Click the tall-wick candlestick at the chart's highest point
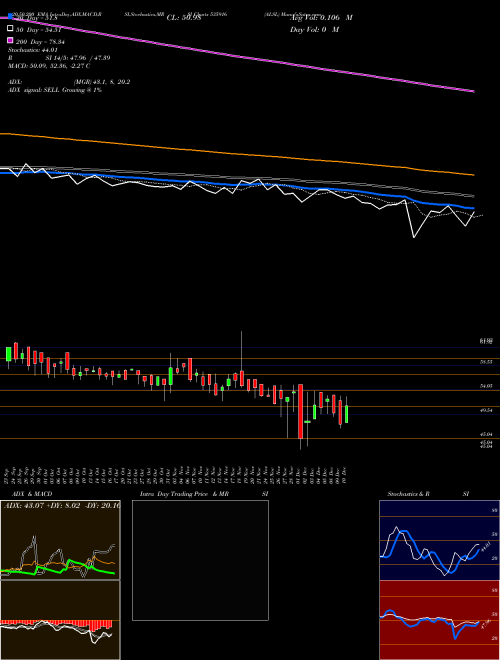The height and width of the screenshot is (660, 500). click(x=242, y=360)
